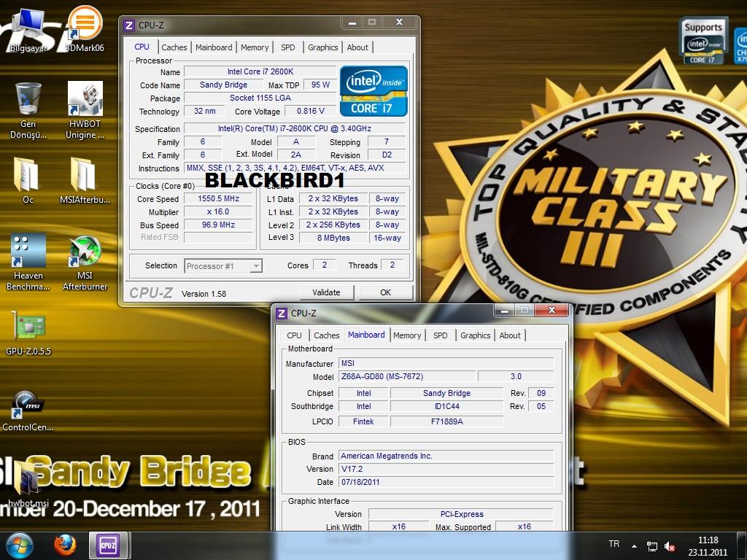Image resolution: width=747 pixels, height=560 pixels.
Task: Open SPD tab in upper CPU-Z window
Action: coord(287,47)
